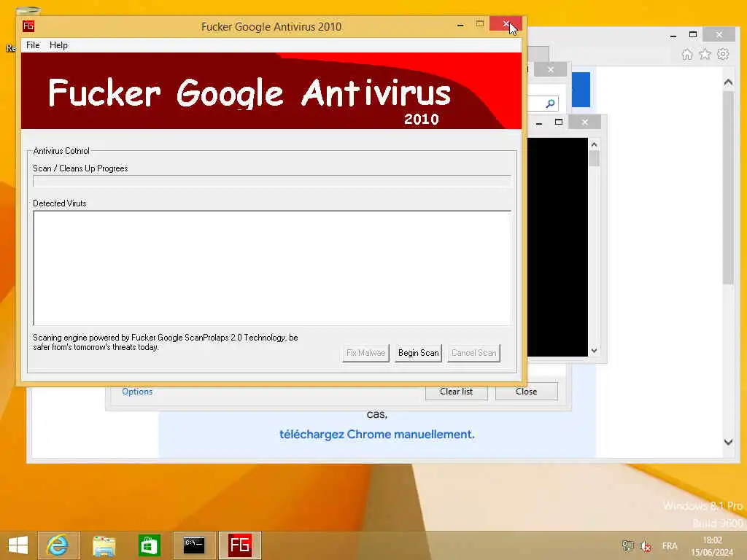747x560 pixels.
Task: Click the network tray icon
Action: coord(628,545)
